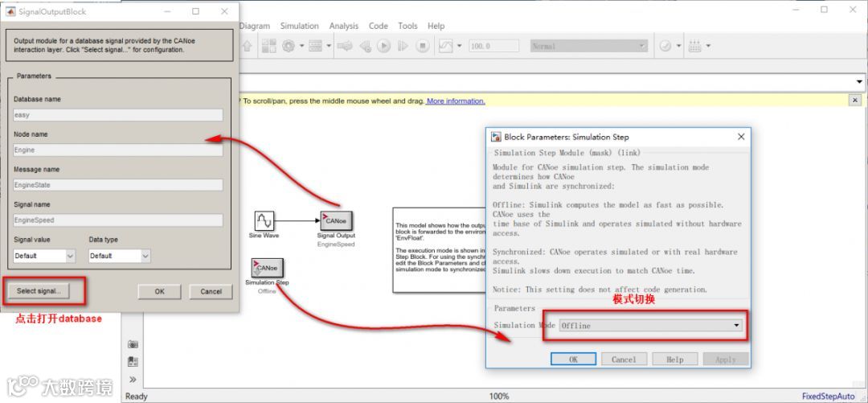
Task: Click the greyed-out Apply button in Block Parameters
Action: click(726, 360)
